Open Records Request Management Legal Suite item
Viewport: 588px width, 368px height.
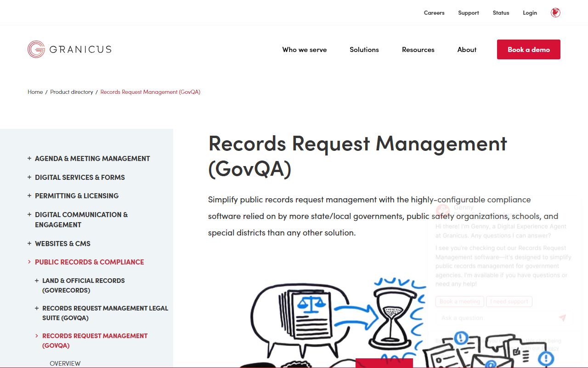click(x=105, y=313)
